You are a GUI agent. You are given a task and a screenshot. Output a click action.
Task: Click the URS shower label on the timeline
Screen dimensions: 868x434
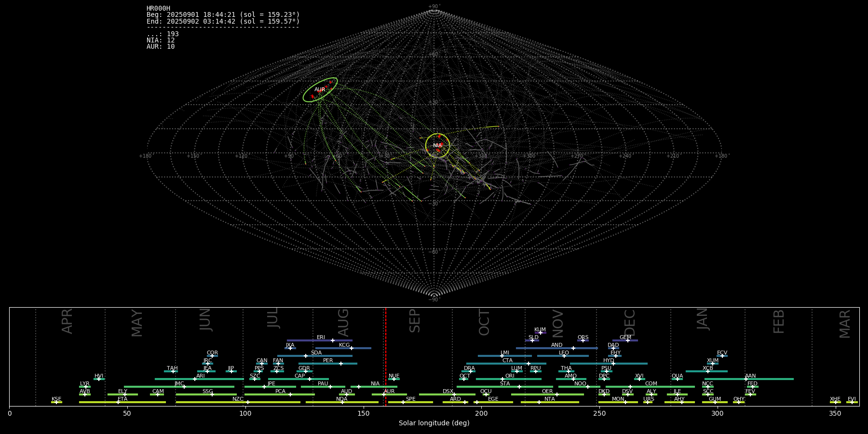pyautogui.click(x=649, y=399)
